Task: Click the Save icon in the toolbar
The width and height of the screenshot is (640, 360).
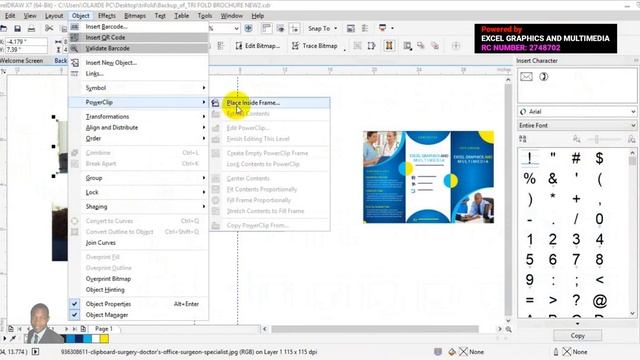Action: [17, 29]
